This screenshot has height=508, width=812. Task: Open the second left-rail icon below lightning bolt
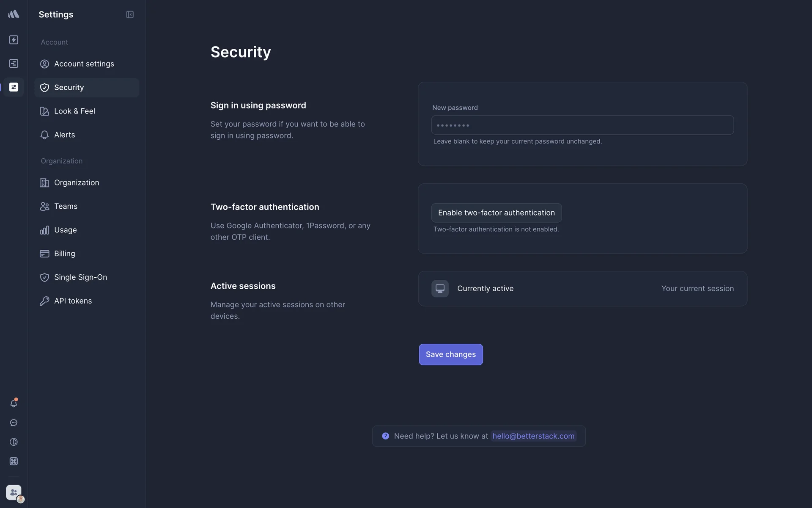[x=14, y=63]
